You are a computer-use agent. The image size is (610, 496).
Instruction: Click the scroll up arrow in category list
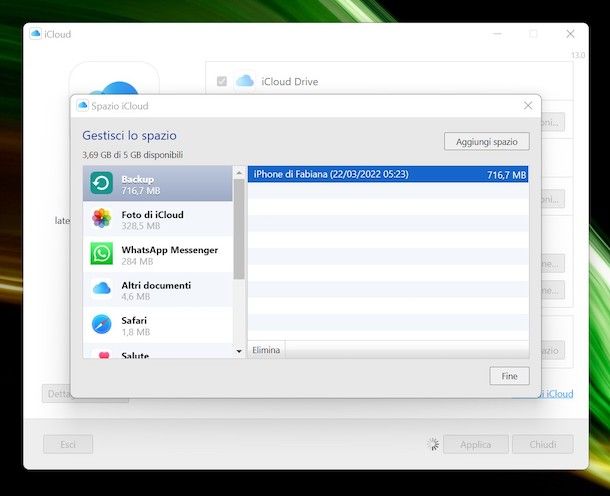pyautogui.click(x=239, y=172)
